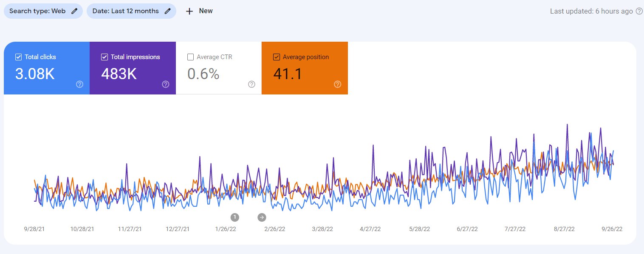The width and height of the screenshot is (644, 254).
Task: Click the arrow annotation marker on timeline
Action: coord(262,217)
